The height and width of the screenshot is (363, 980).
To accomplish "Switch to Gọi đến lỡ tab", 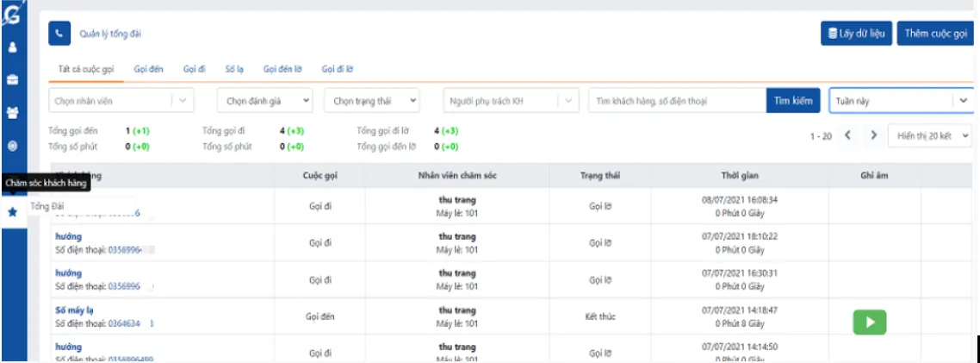I will (x=282, y=69).
